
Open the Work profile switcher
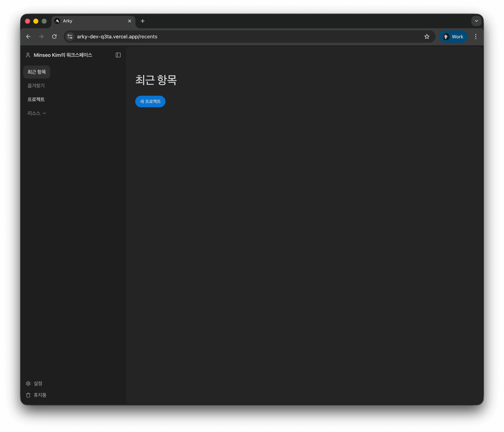point(453,37)
